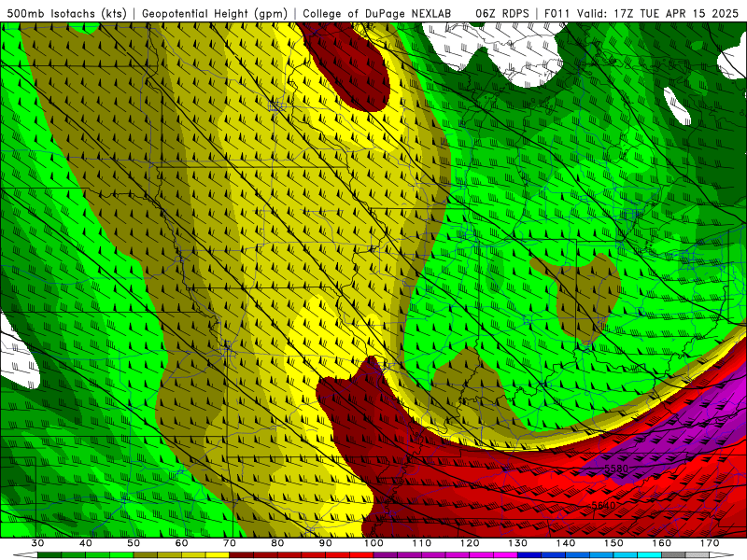
Task: Click the 'F011' forecast hour text
Action: (x=557, y=13)
